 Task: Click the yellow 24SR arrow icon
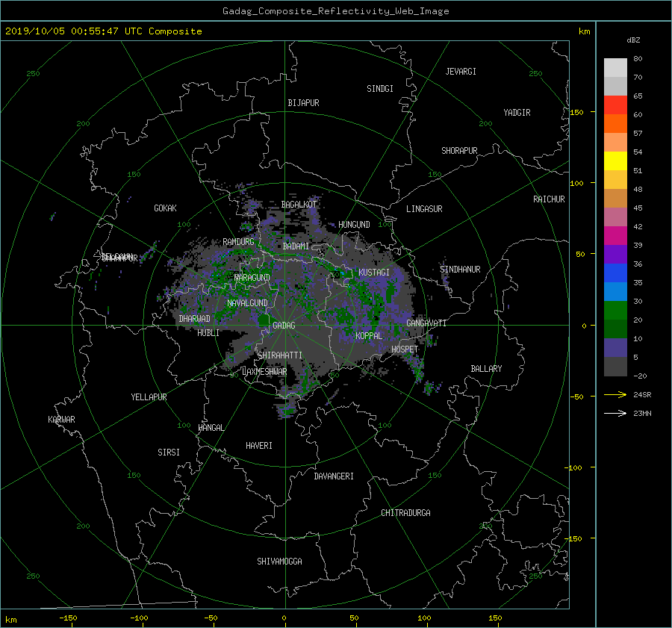615,395
